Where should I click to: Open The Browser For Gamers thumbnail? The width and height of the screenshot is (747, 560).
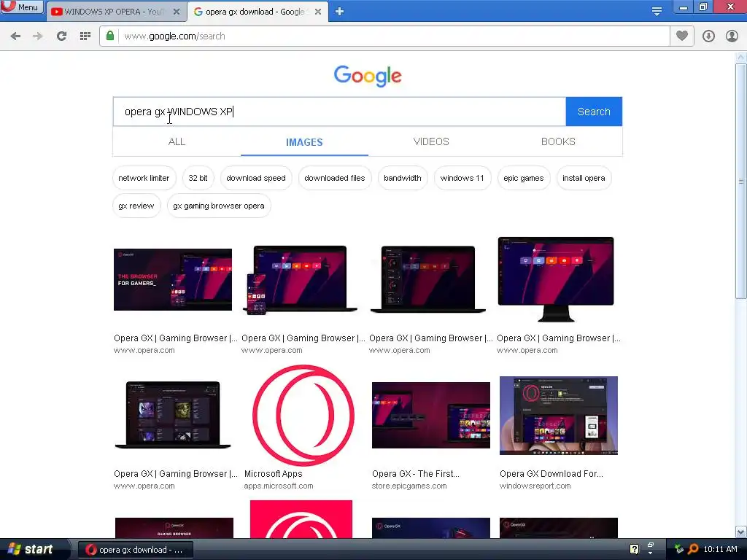tap(173, 279)
